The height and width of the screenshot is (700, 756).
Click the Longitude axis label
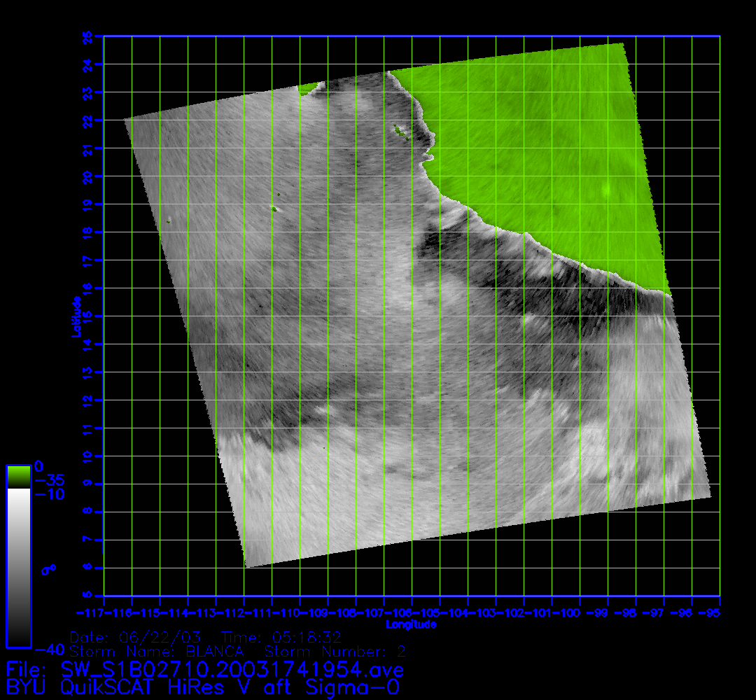point(411,624)
